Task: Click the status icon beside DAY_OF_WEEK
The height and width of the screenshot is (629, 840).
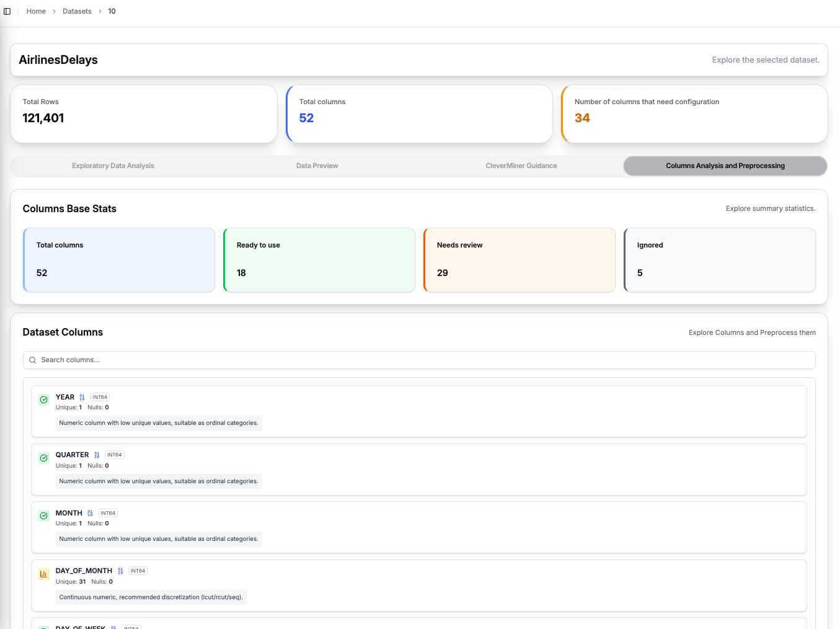Action: click(43, 627)
